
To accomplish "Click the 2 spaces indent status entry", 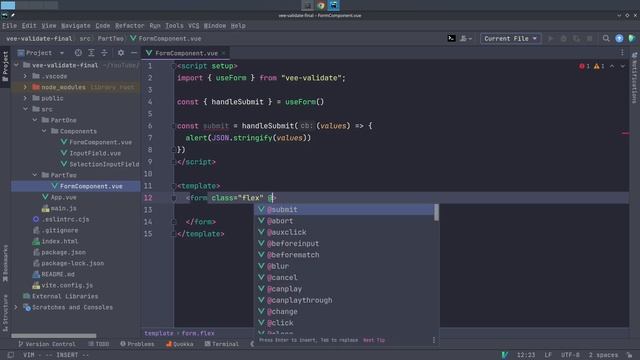I will tap(603, 355).
